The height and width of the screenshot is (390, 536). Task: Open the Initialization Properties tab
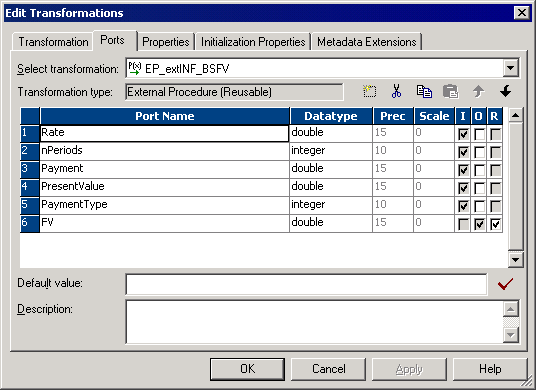[x=253, y=42]
